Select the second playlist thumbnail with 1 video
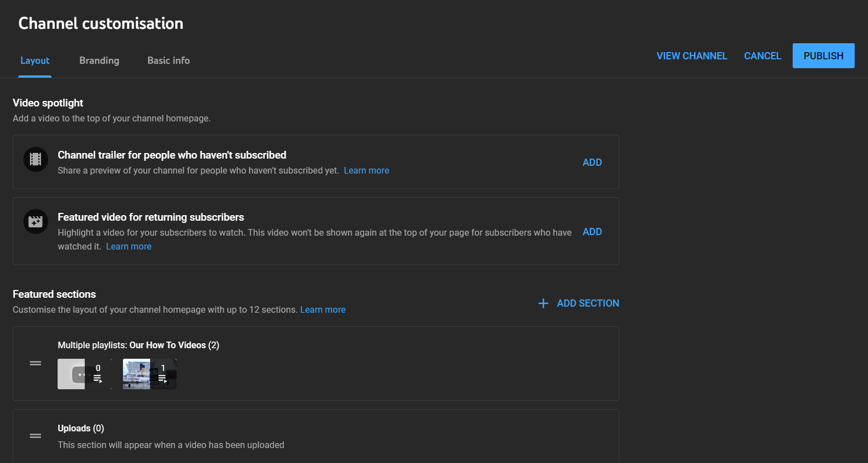Image resolution: width=868 pixels, height=463 pixels. point(150,374)
